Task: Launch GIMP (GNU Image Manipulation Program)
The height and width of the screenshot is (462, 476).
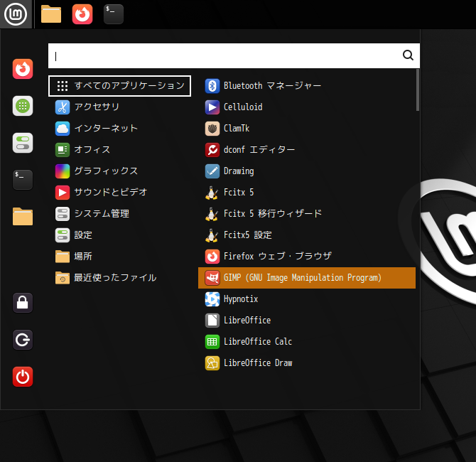Action: tap(307, 278)
